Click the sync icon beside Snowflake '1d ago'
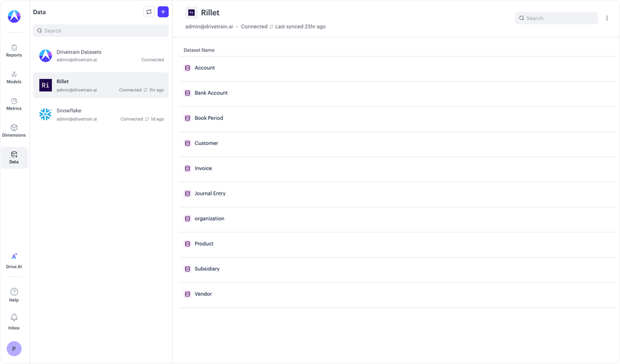The height and width of the screenshot is (364, 620). [147, 119]
